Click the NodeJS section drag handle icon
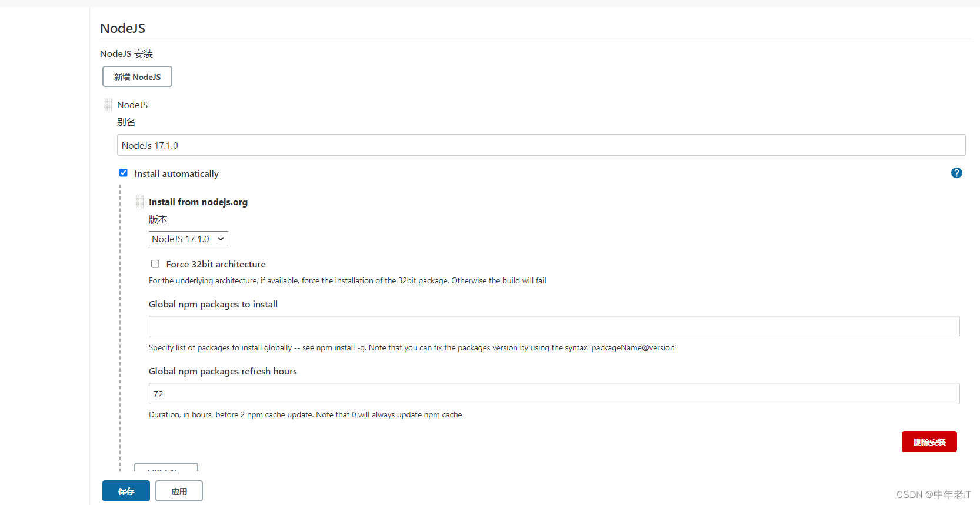This screenshot has width=980, height=505. pyautogui.click(x=108, y=104)
